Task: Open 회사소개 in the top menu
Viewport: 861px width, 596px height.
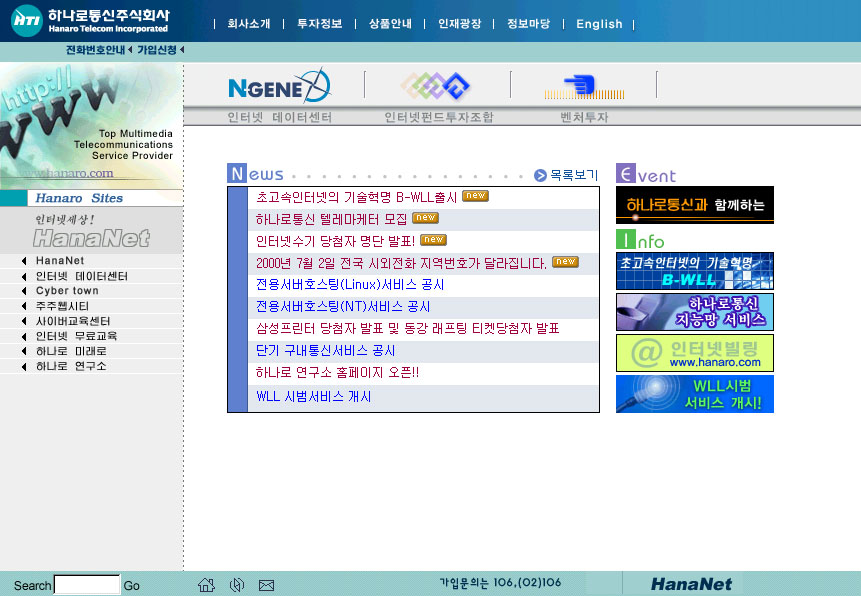Action: (x=249, y=24)
